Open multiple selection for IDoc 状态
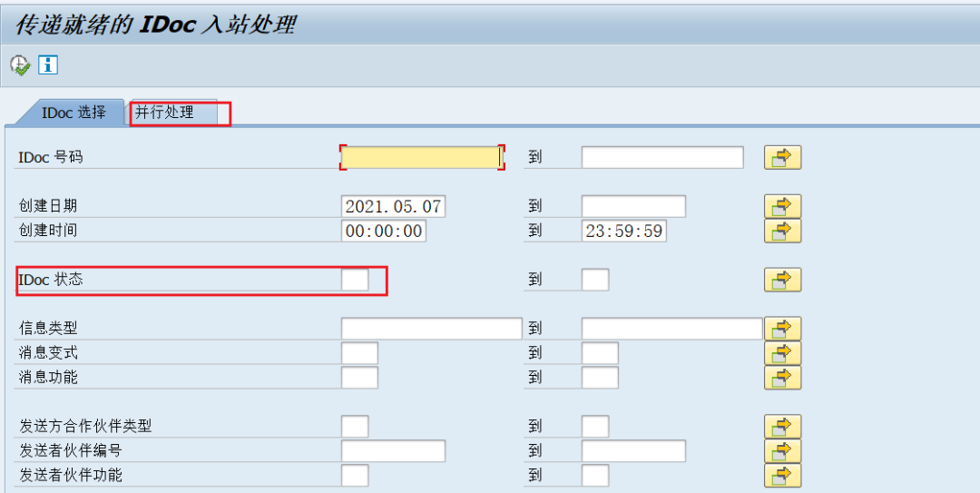 (x=782, y=281)
